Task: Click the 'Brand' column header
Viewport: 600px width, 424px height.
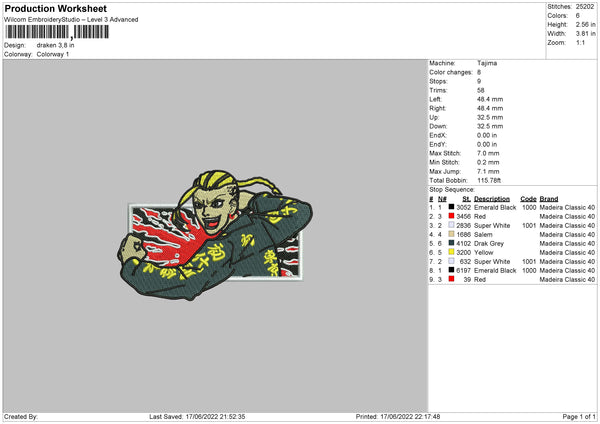Action: (549, 199)
